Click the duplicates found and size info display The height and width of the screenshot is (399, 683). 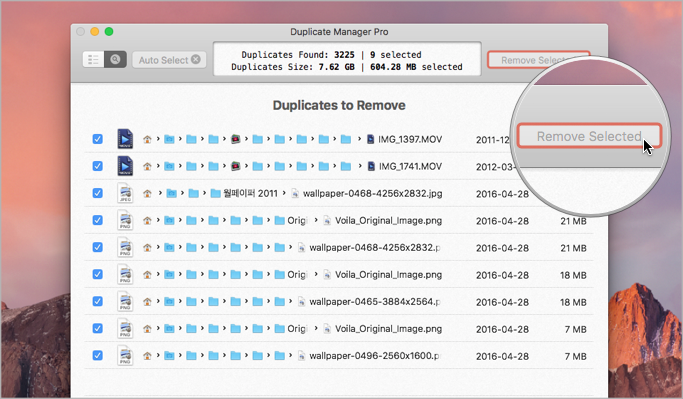(x=347, y=59)
